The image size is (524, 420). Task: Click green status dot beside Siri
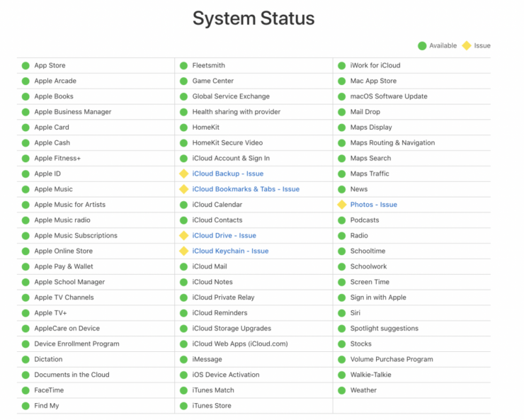tap(342, 313)
